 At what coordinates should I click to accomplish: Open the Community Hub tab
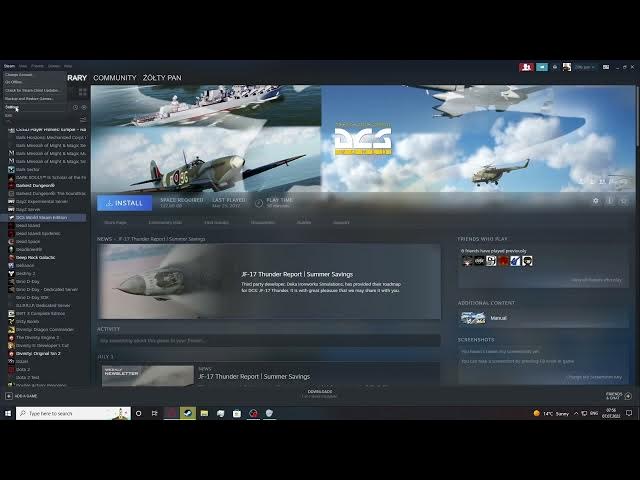165,222
